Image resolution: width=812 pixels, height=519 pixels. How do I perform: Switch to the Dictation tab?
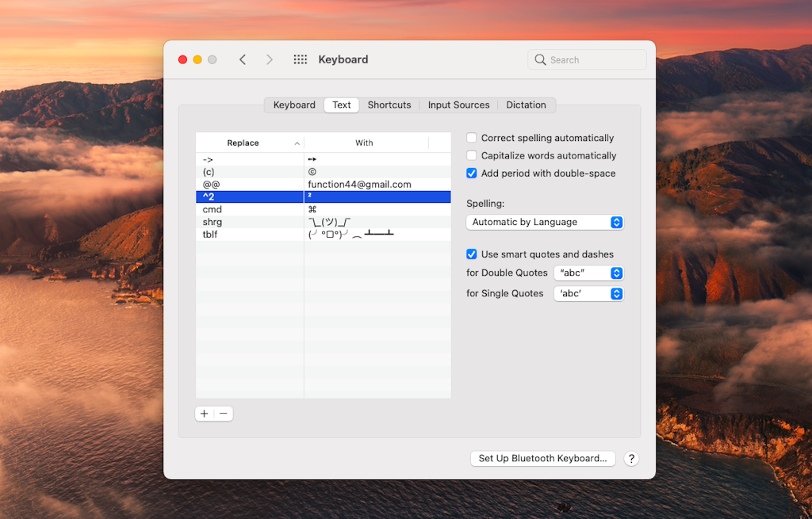pos(526,105)
